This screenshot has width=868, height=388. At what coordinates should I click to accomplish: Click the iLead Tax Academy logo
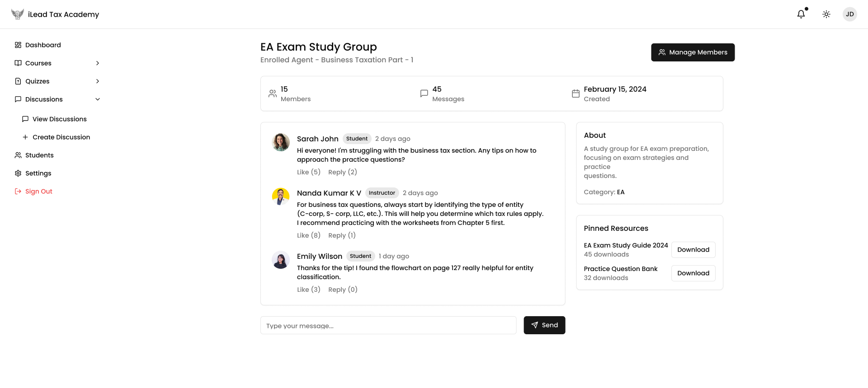(17, 14)
